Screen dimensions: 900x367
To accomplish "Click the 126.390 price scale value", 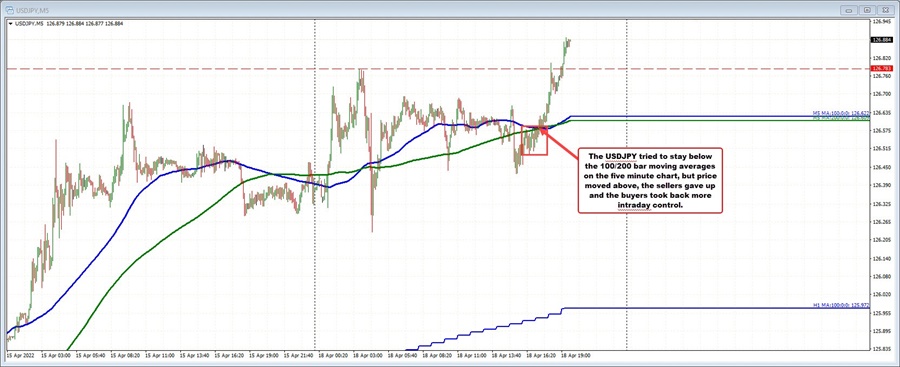I will point(881,186).
